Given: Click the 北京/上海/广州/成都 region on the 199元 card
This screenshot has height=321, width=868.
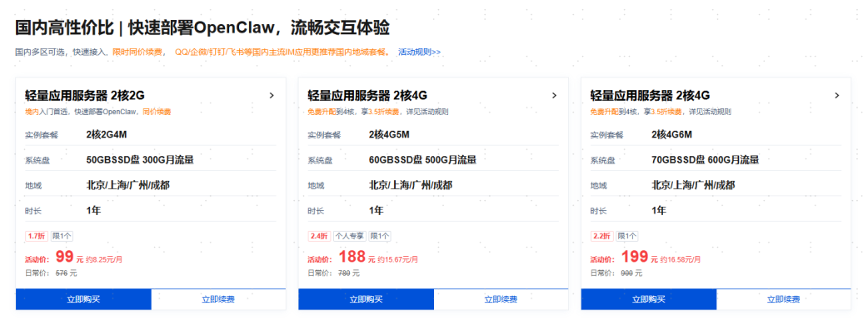Looking at the screenshot, I should tap(694, 185).
